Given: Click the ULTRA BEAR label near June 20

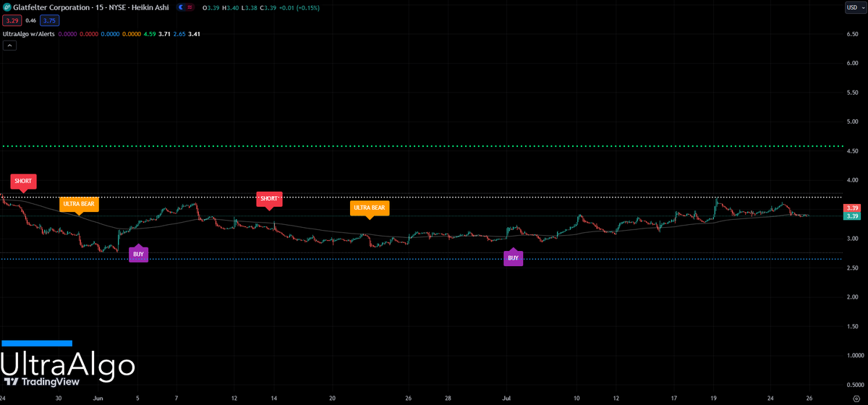Looking at the screenshot, I should (x=370, y=210).
